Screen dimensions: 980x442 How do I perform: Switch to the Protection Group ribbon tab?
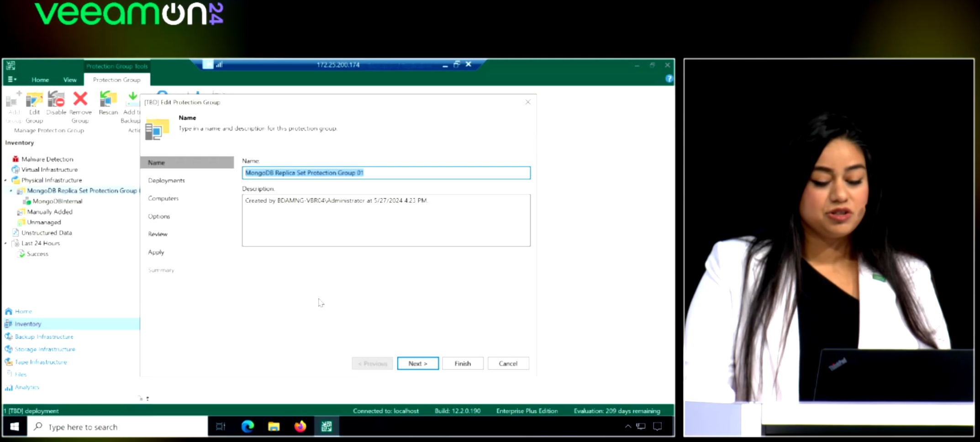coord(116,79)
